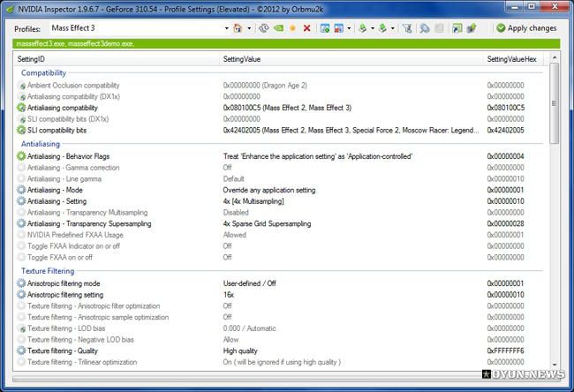This screenshot has height=392, width=574.
Task: Click the green bar listing masseffect3.exe
Action: click(286, 44)
